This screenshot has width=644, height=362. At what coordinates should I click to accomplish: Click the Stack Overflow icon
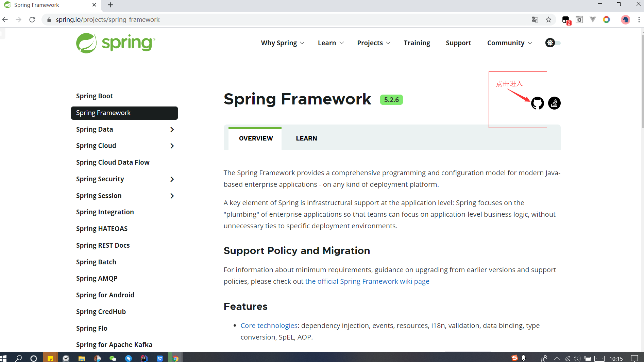554,103
